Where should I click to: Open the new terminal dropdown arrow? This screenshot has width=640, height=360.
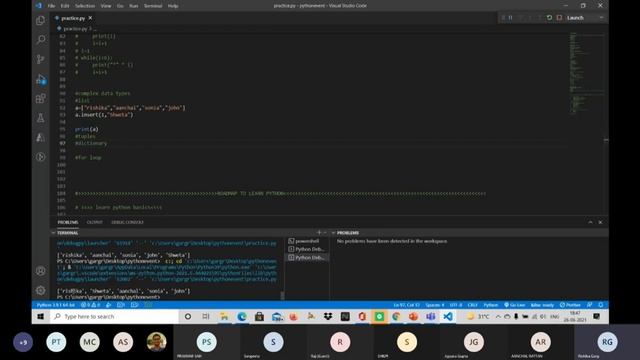coord(325,232)
